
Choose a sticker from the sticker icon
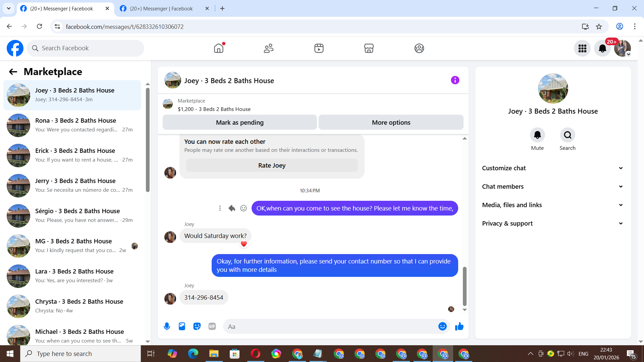(x=197, y=326)
